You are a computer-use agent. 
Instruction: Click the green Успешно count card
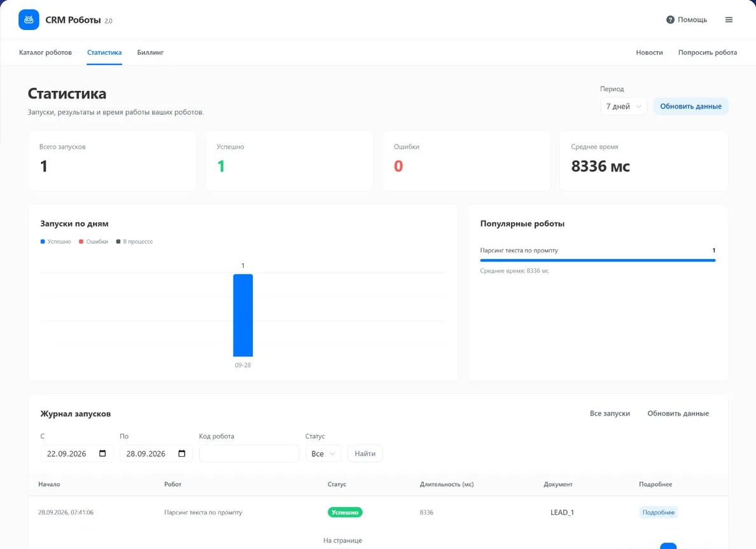(x=290, y=161)
